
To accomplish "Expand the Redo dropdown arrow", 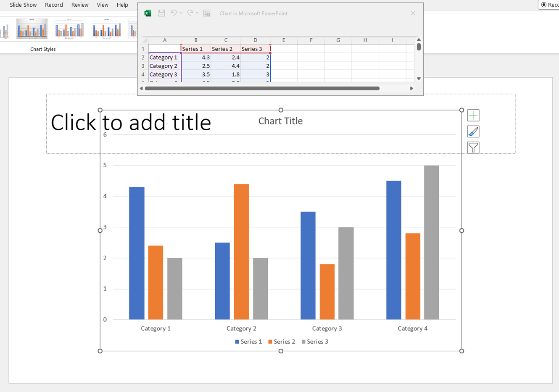I will point(197,13).
